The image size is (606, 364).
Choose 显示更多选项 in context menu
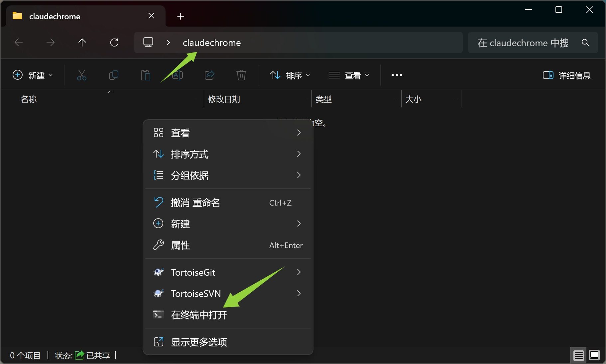pyautogui.click(x=199, y=342)
